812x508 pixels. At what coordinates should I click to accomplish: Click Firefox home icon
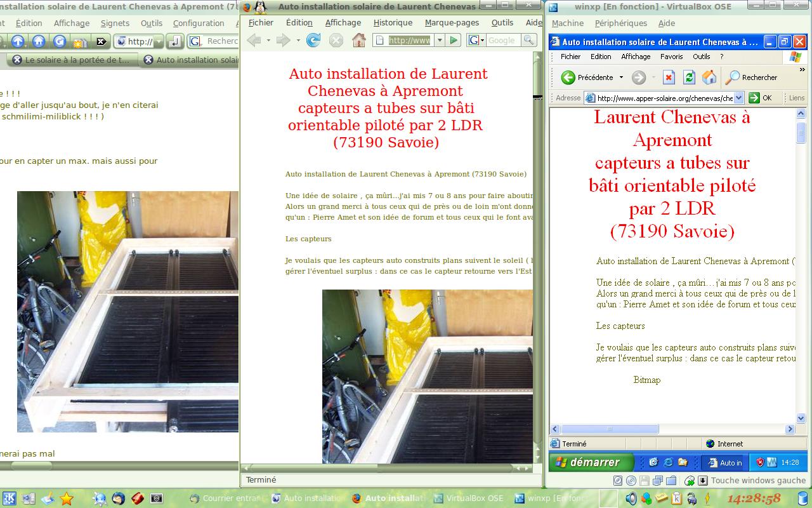(x=359, y=41)
